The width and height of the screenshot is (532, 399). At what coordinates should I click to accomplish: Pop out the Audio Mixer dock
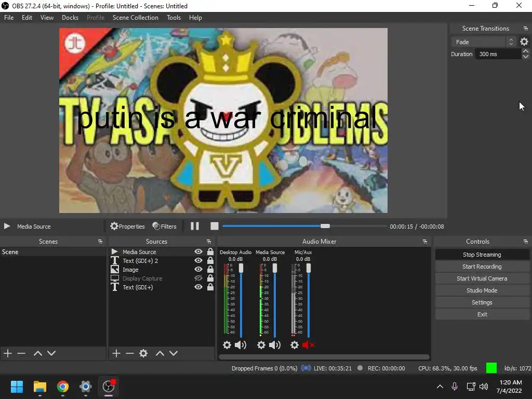pyautogui.click(x=425, y=242)
